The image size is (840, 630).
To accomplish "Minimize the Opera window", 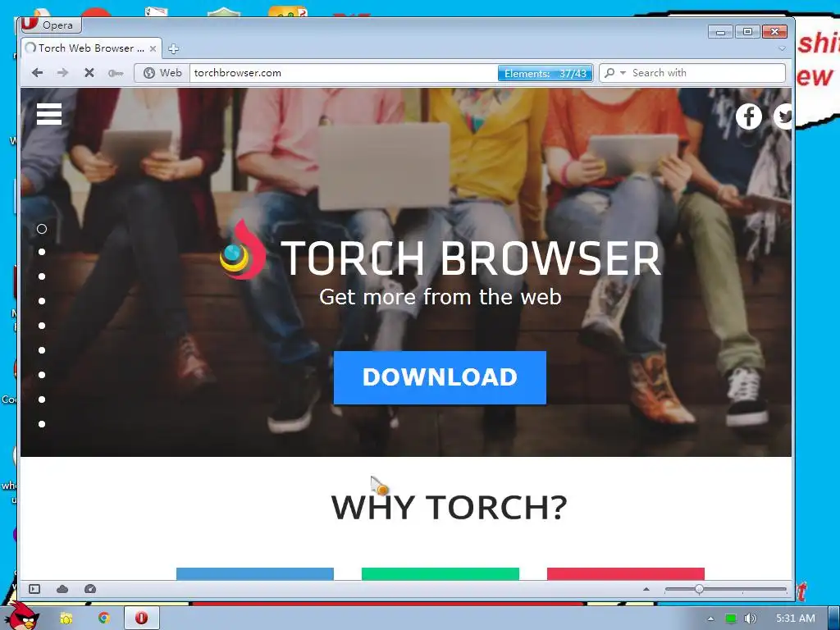I will point(720,32).
